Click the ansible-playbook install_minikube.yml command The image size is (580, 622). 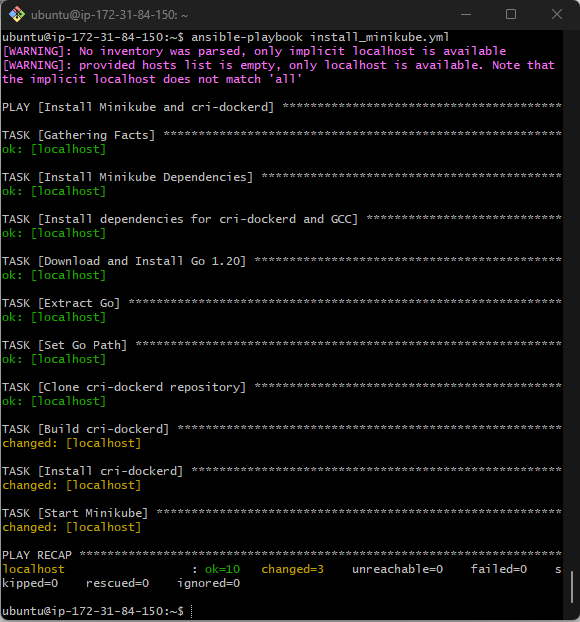pos(320,37)
